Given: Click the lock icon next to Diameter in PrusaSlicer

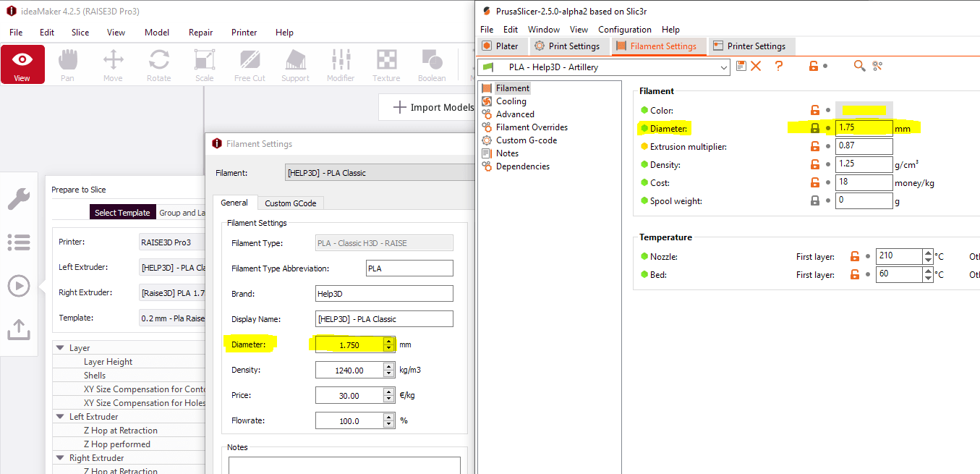Looking at the screenshot, I should tap(815, 128).
